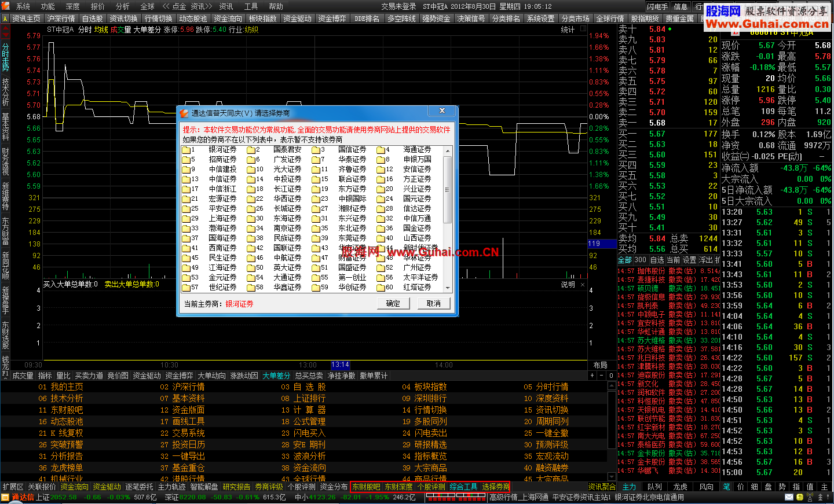Open the 分析 menu
The width and height of the screenshot is (834, 504).
click(123, 6)
